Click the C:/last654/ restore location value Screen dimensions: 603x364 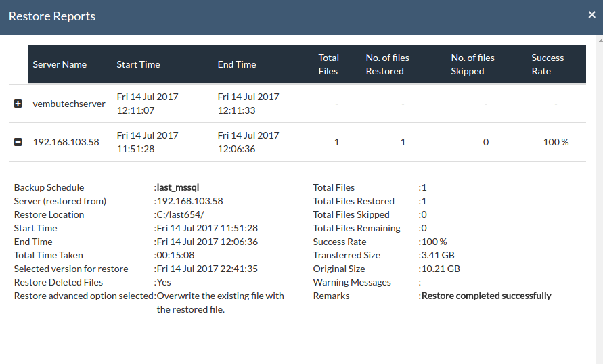(x=181, y=214)
